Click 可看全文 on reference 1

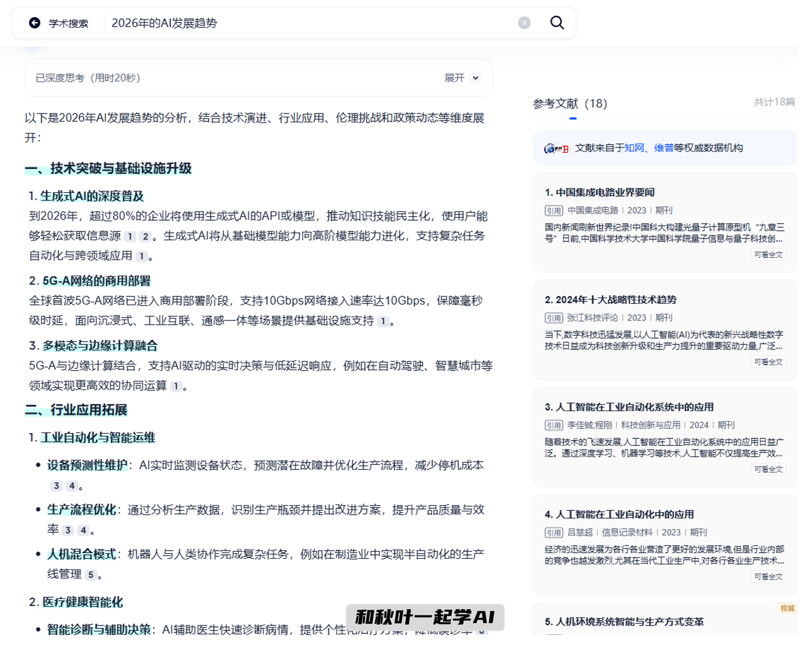(x=768, y=254)
